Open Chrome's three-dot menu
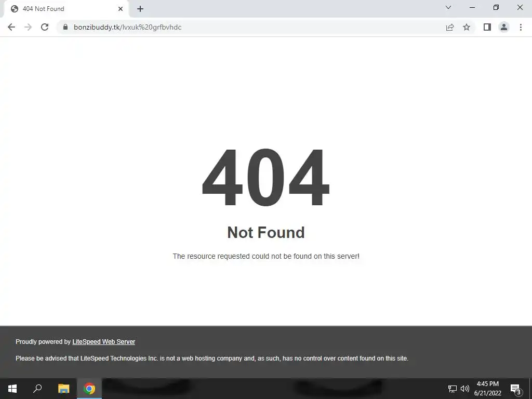The width and height of the screenshot is (532, 399). (x=521, y=27)
